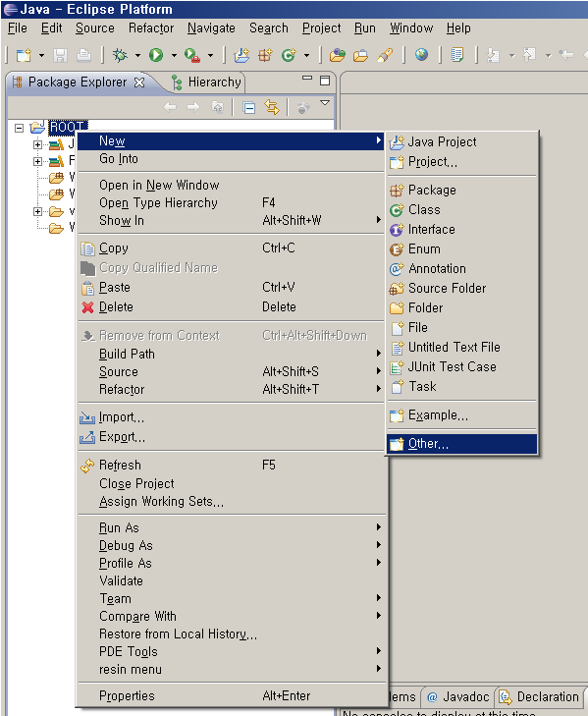Choose Java Project from New submenu
588x716 pixels.
pyautogui.click(x=462, y=142)
